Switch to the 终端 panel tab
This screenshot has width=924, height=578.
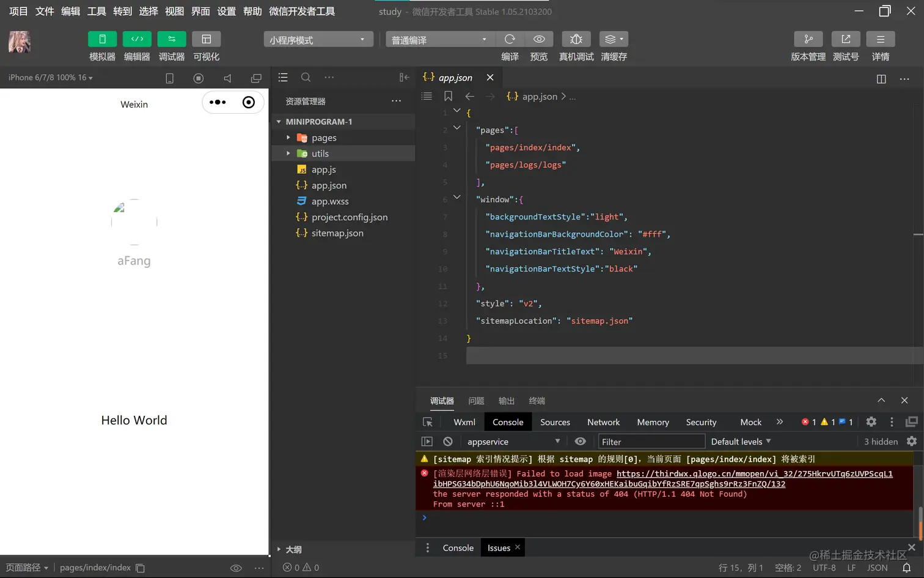point(537,401)
